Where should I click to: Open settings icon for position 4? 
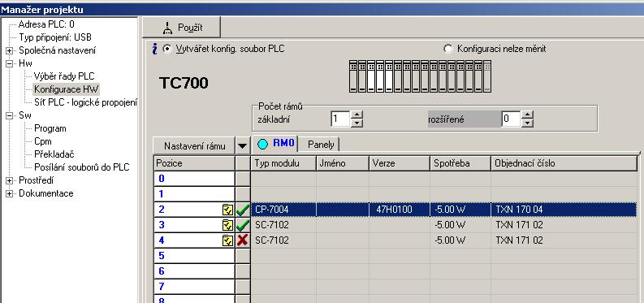(227, 240)
